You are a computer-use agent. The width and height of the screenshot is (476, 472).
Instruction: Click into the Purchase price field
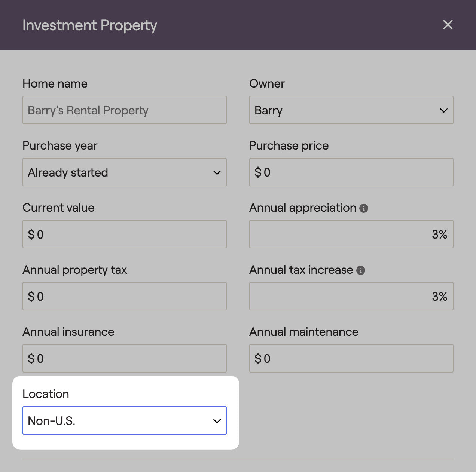pyautogui.click(x=351, y=172)
